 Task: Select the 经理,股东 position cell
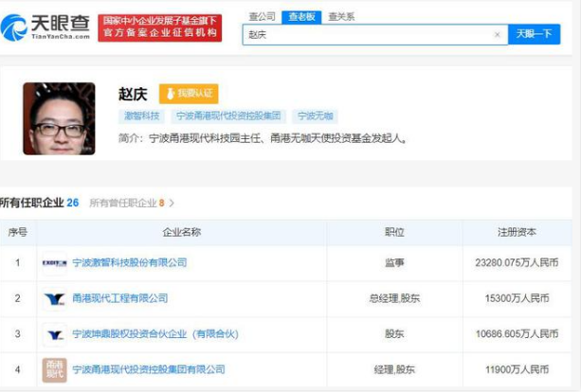click(x=394, y=369)
